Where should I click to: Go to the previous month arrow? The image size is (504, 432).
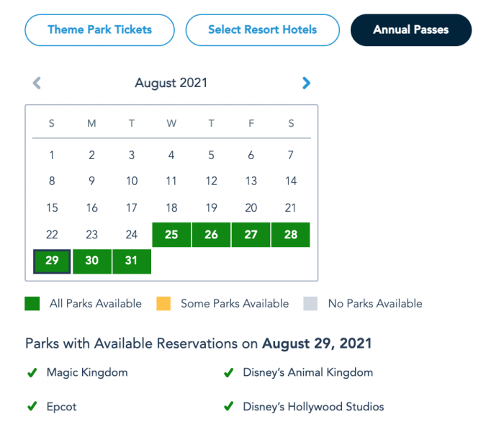coord(37,84)
